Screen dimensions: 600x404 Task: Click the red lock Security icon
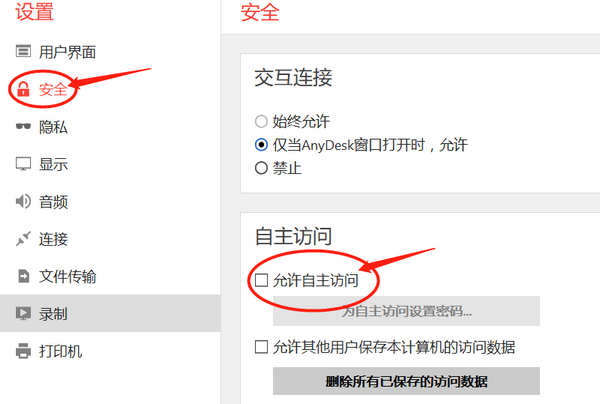tap(23, 89)
